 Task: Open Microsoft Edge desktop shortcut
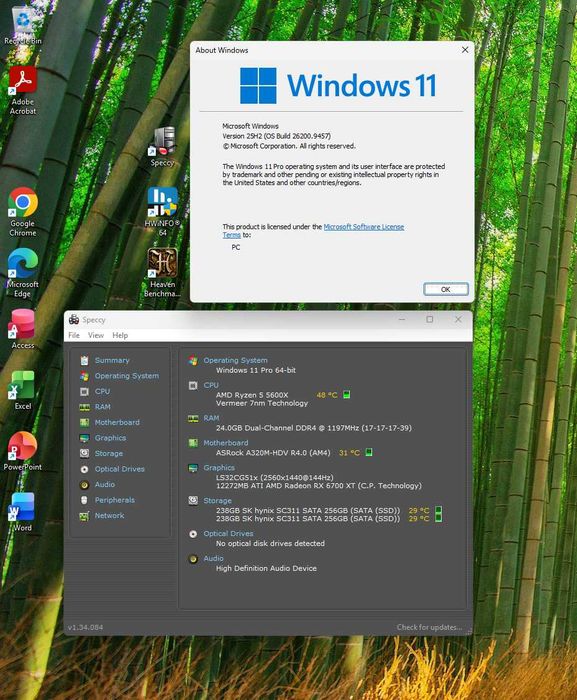click(22, 273)
